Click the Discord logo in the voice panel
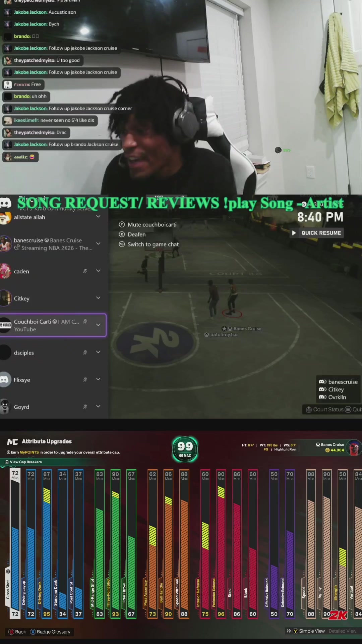 5,203
